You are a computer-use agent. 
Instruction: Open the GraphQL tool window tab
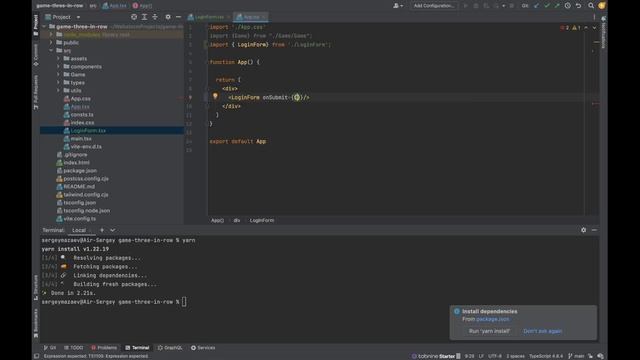[170, 348]
